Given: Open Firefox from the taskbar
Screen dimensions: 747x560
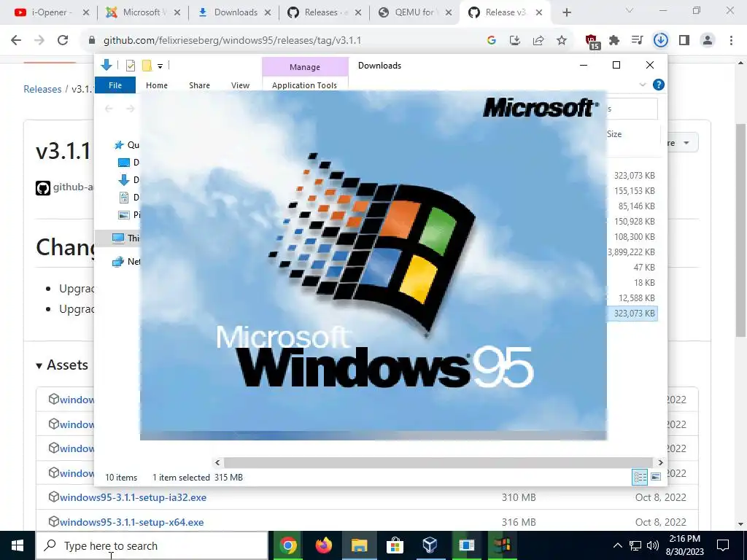Looking at the screenshot, I should click(x=323, y=545).
